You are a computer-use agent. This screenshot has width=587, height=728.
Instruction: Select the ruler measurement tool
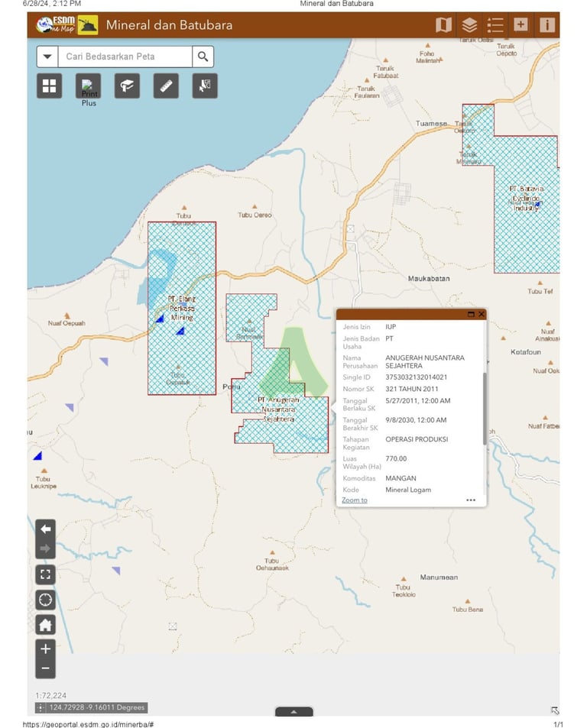[166, 86]
